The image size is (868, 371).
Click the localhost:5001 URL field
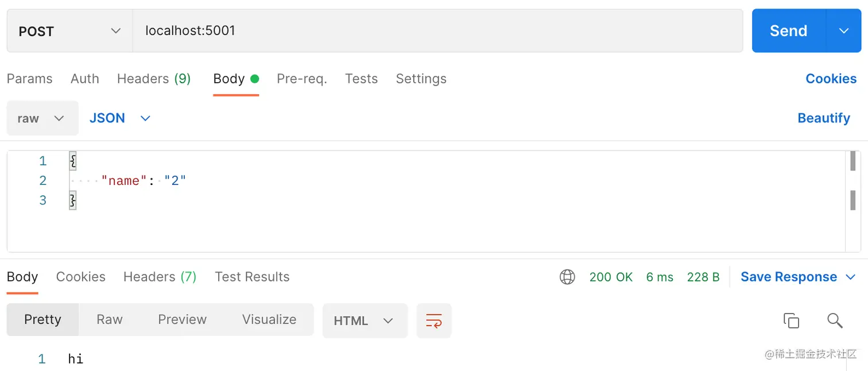click(436, 31)
